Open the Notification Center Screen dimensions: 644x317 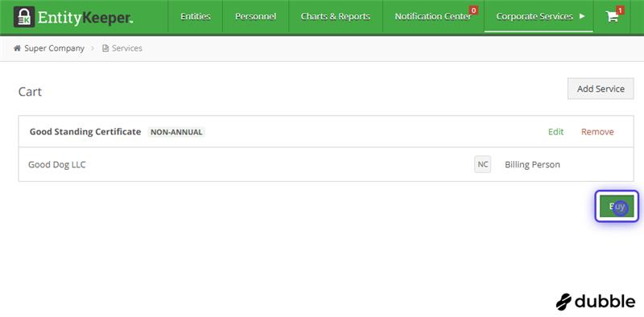click(x=433, y=16)
